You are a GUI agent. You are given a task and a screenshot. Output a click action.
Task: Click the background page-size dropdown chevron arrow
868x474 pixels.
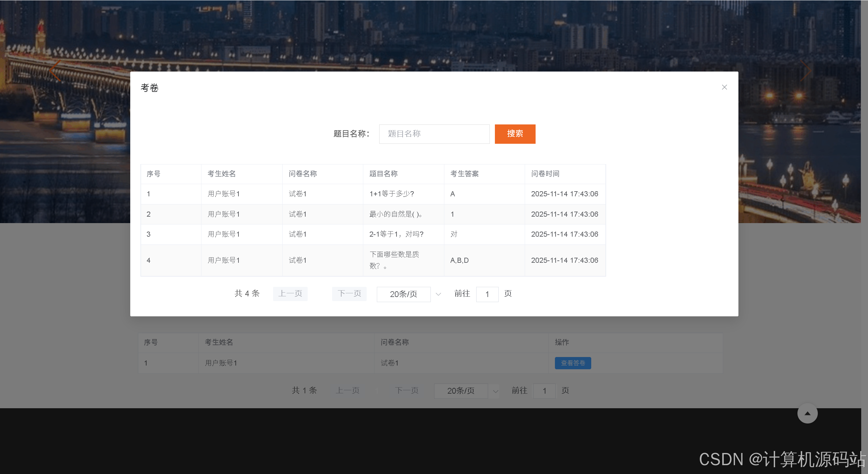coord(496,391)
